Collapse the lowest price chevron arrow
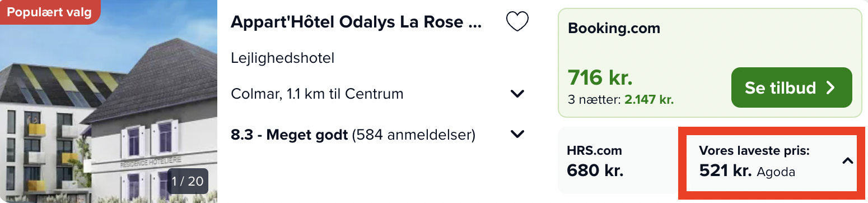This screenshot has width=868, height=203. tap(847, 161)
